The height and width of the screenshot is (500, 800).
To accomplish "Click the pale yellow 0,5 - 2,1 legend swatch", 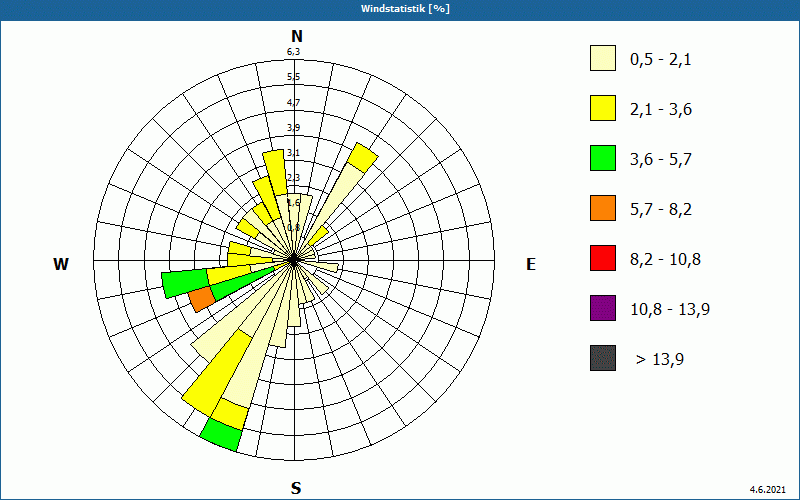I will coord(603,58).
